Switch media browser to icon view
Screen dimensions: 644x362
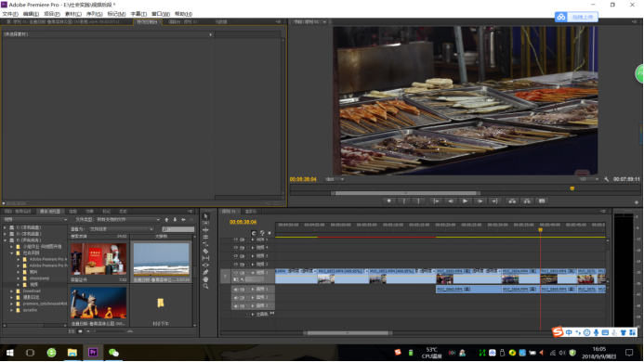click(x=80, y=331)
